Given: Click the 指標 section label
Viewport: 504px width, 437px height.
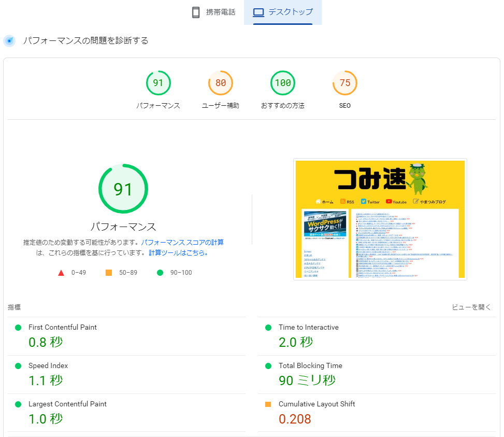Looking at the screenshot, I should point(14,307).
